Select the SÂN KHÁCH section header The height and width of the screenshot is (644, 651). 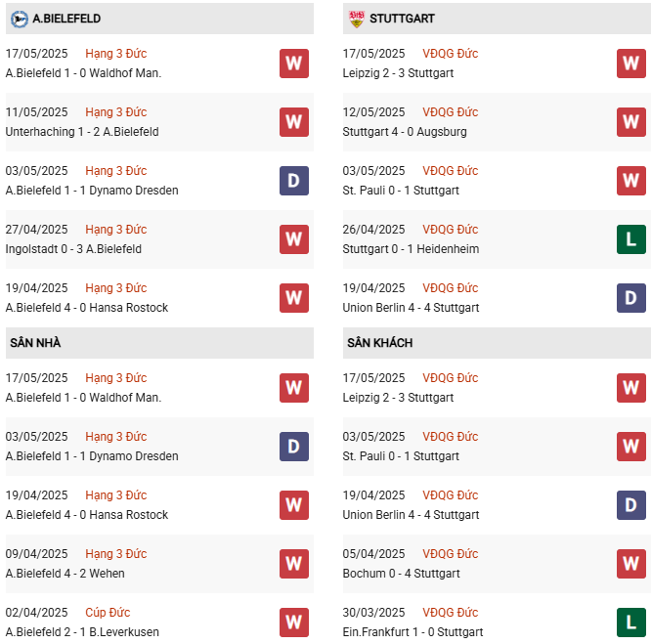(379, 343)
